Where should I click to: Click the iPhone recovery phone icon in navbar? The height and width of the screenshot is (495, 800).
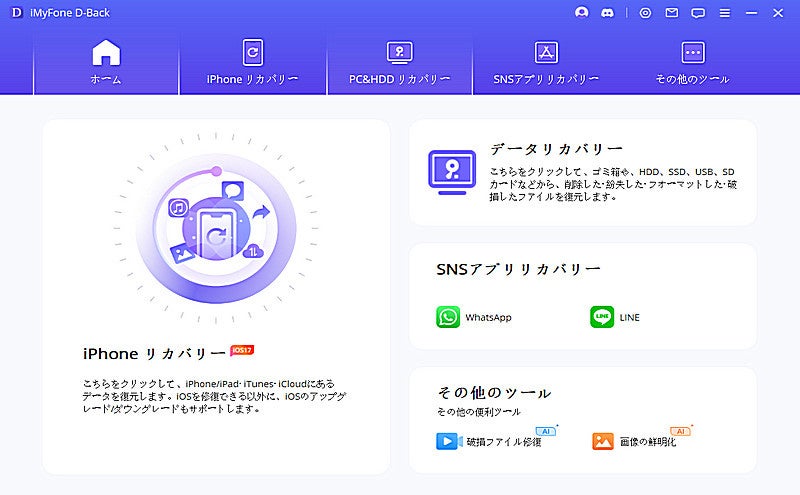(x=253, y=52)
